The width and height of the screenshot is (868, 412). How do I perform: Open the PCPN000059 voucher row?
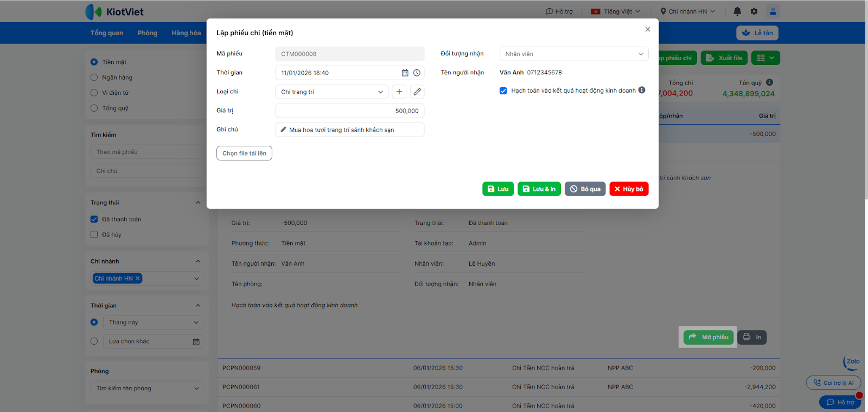pyautogui.click(x=499, y=368)
